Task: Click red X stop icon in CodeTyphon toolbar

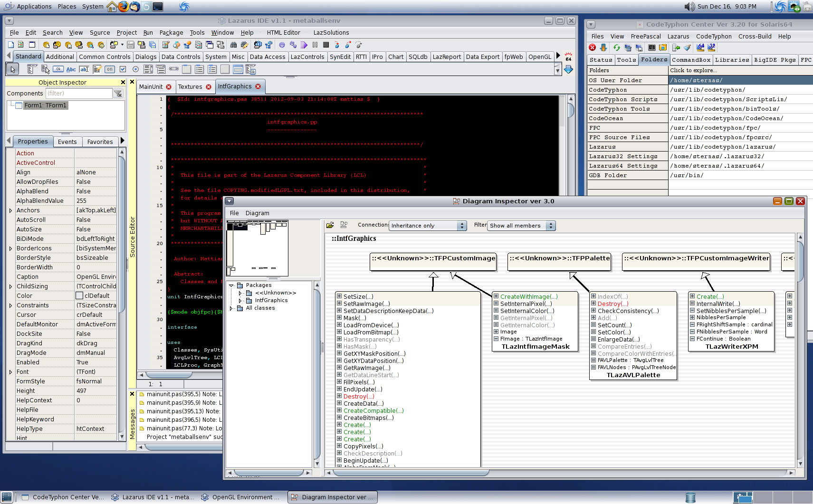Action: (x=592, y=48)
